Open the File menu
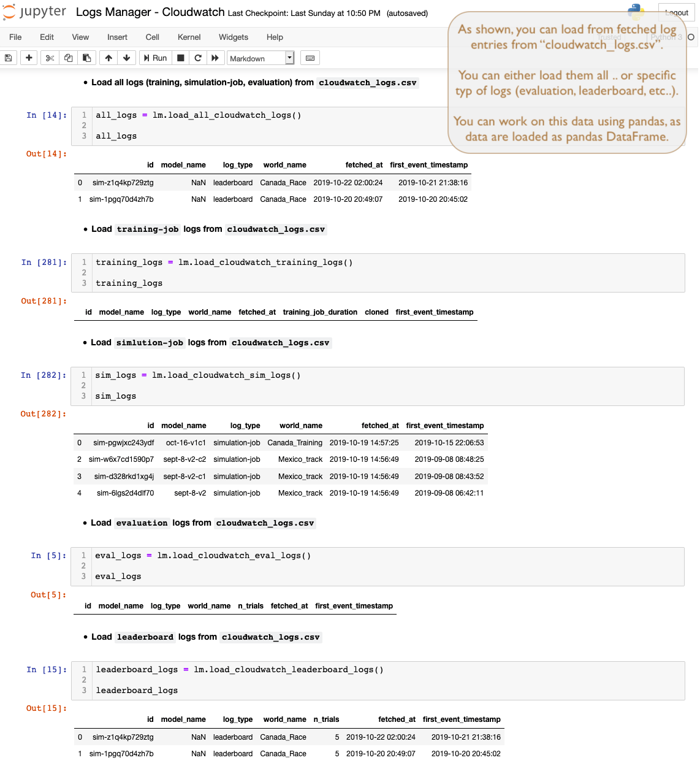The height and width of the screenshot is (782, 700). [15, 37]
